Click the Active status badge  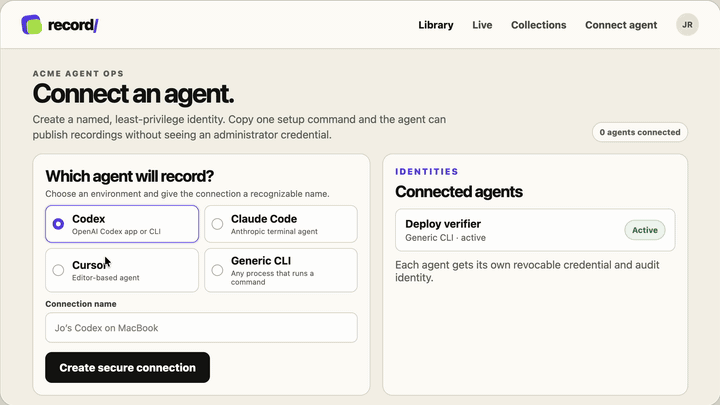pyautogui.click(x=645, y=230)
